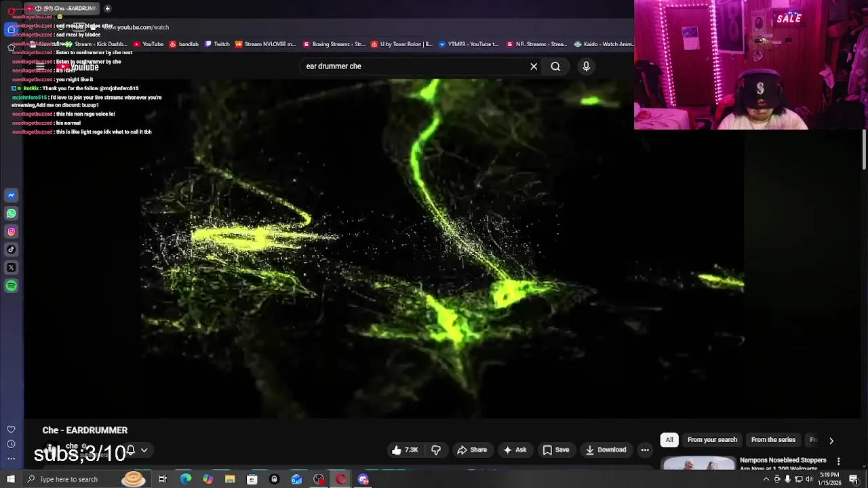Open options for Nampons Nosebleed Stoppers ad

point(839,462)
